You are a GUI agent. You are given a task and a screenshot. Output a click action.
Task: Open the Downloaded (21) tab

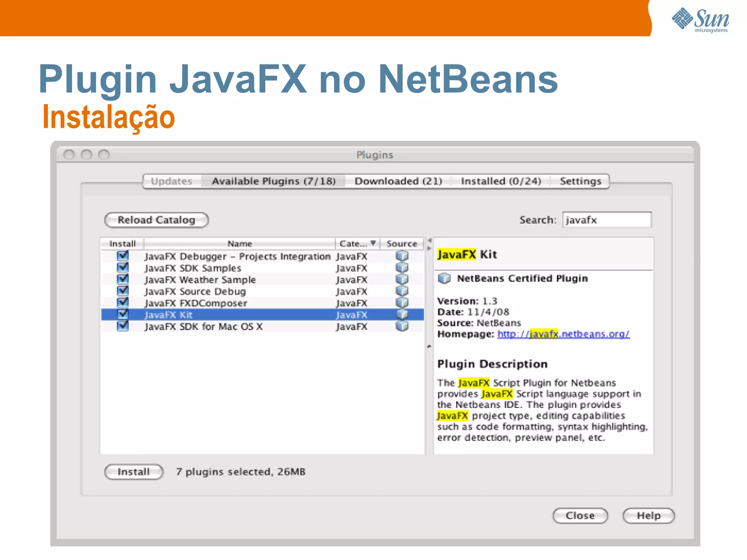398,181
